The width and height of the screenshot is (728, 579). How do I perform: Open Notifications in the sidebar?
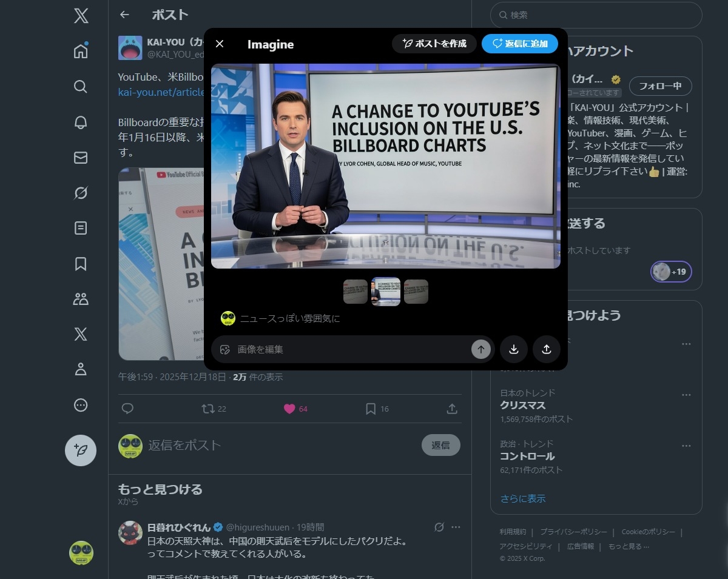coord(80,121)
